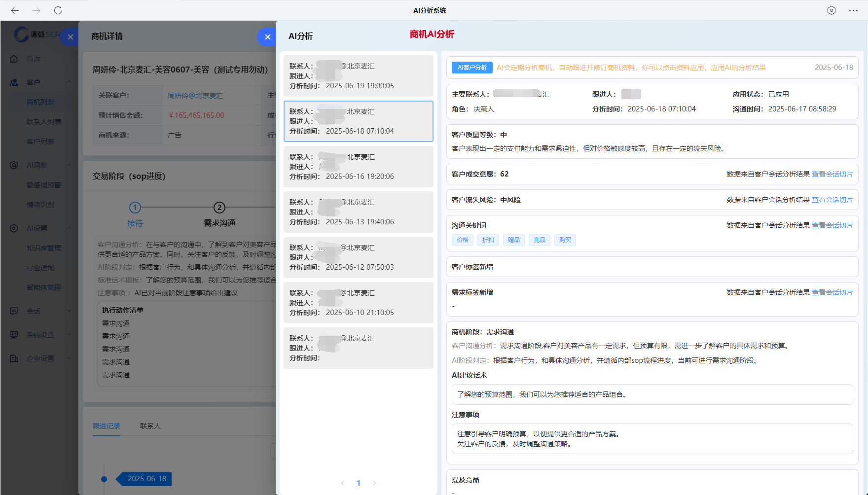Switch to the 联系人 tab
The height and width of the screenshot is (495, 868).
click(150, 426)
